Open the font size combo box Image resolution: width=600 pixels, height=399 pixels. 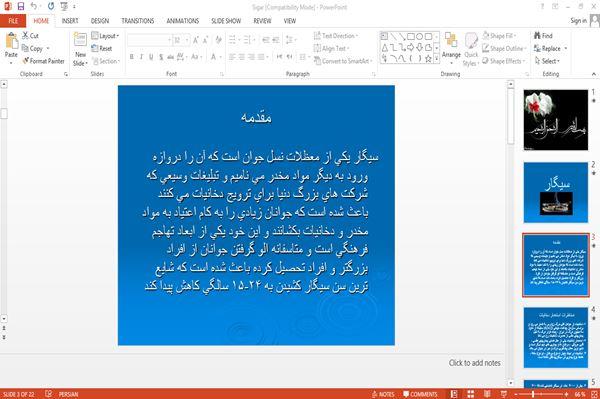pos(181,40)
